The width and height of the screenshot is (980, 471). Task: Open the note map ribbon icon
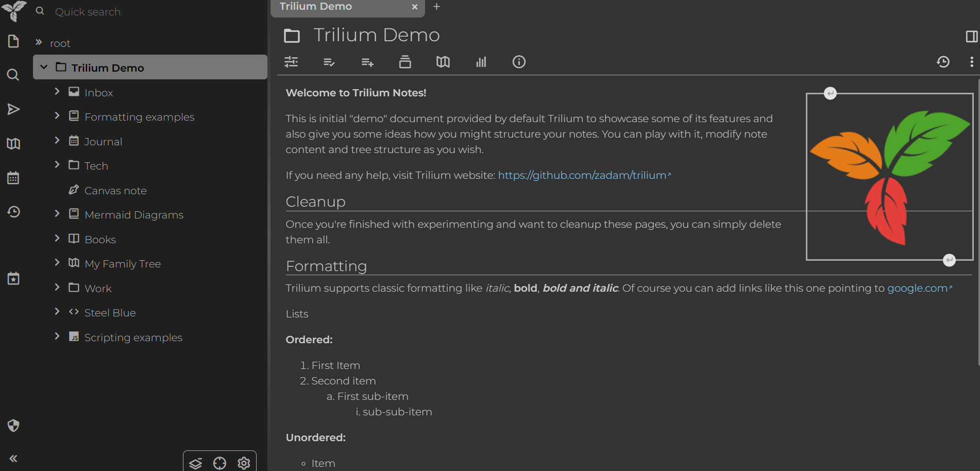point(443,62)
